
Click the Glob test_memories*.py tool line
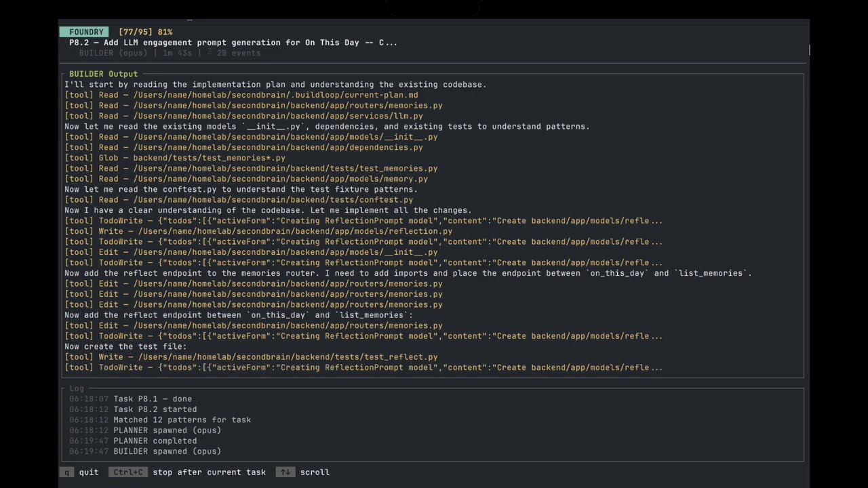pyautogui.click(x=175, y=158)
